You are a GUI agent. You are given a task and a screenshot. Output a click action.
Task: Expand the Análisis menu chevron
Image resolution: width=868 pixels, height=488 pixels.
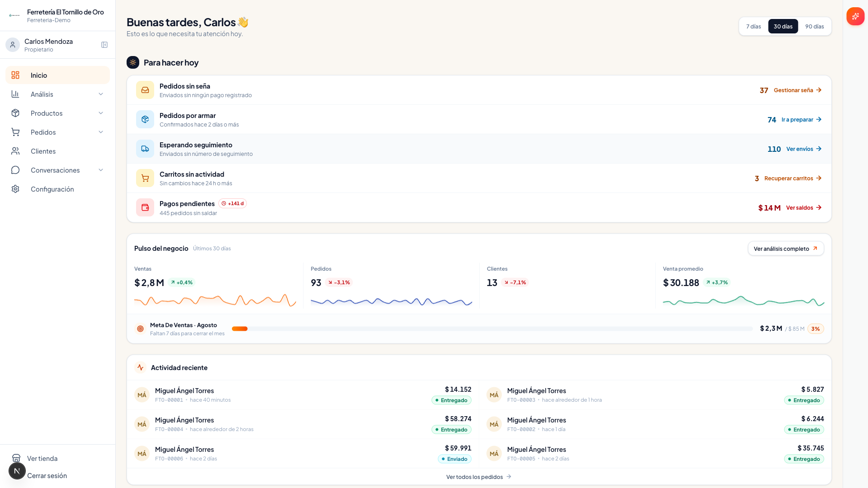tap(101, 94)
